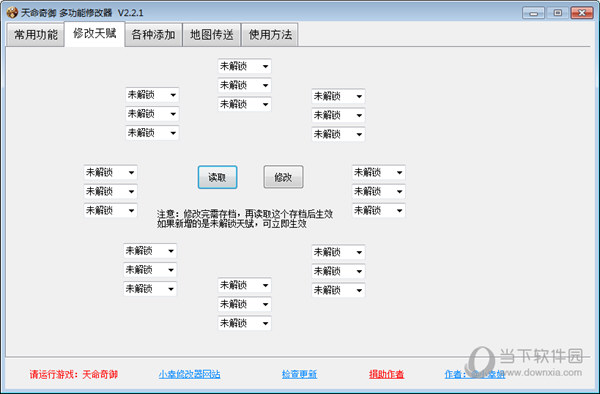Click the 天命奇御 多功能修改器 V2.2.1 title text
Screen dimensions: 600x394
(82, 13)
